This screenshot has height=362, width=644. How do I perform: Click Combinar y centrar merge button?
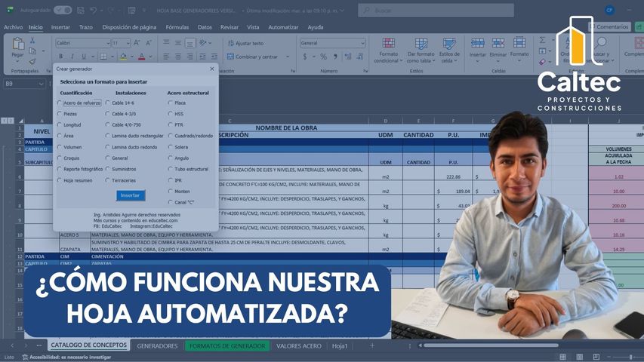[253, 57]
